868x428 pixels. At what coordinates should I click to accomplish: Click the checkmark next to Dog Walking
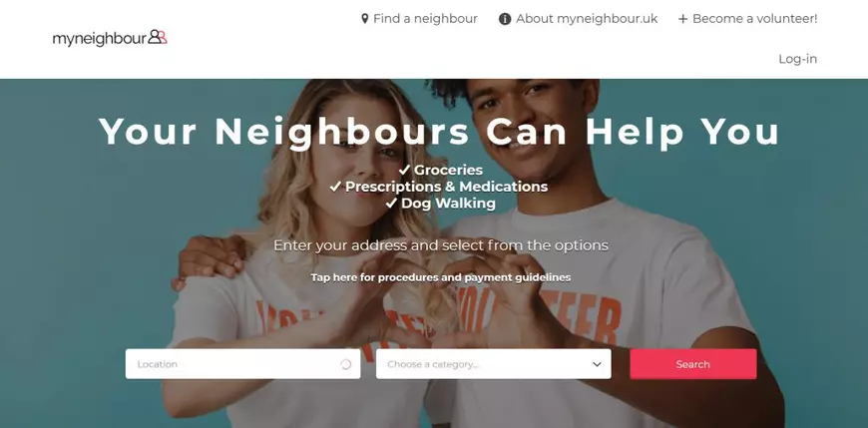(x=391, y=204)
